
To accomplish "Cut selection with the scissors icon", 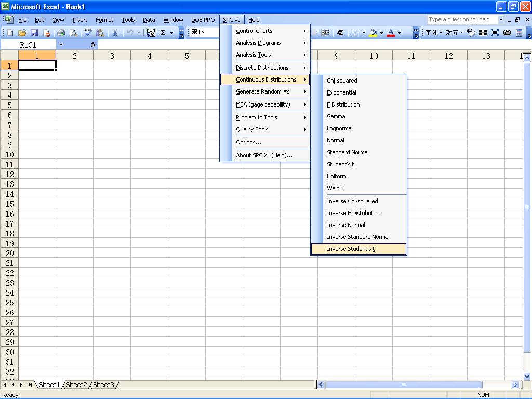I will click(115, 33).
